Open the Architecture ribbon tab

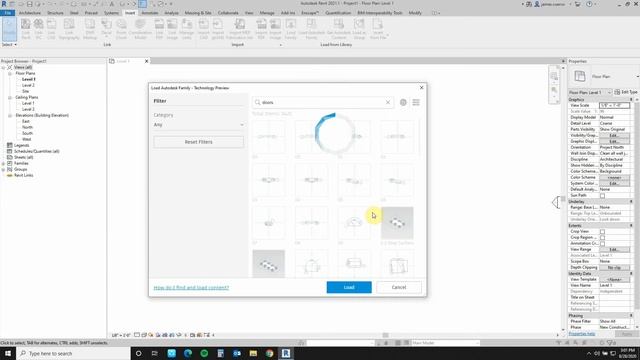(x=30, y=13)
